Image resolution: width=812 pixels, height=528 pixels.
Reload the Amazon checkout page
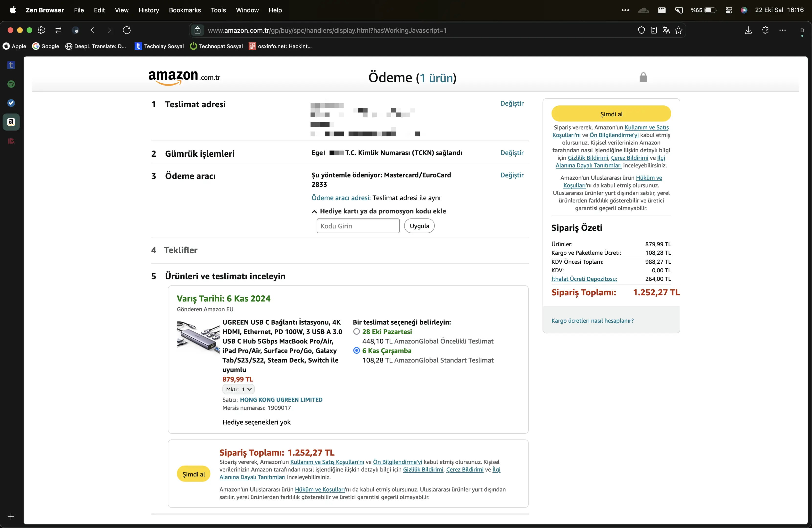tap(127, 30)
